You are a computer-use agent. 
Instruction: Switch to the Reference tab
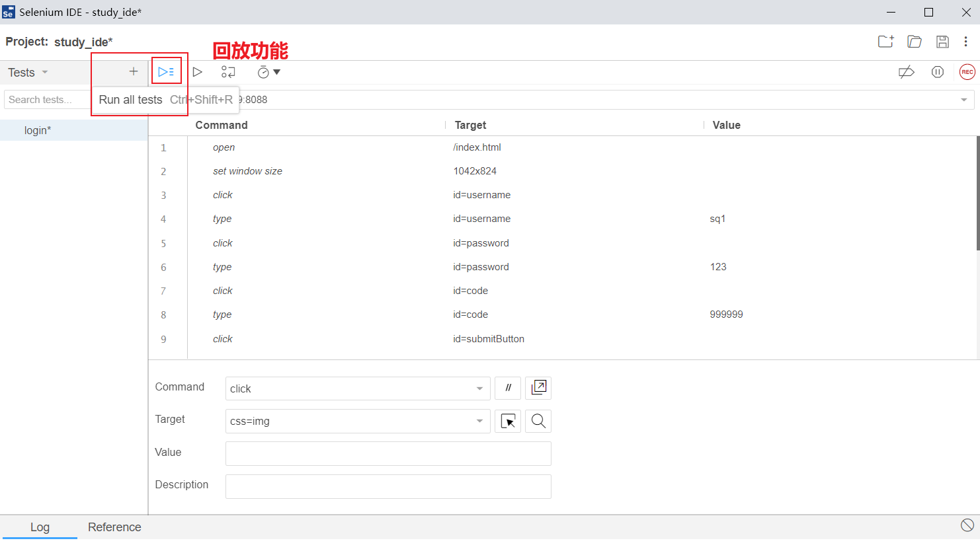tap(114, 527)
